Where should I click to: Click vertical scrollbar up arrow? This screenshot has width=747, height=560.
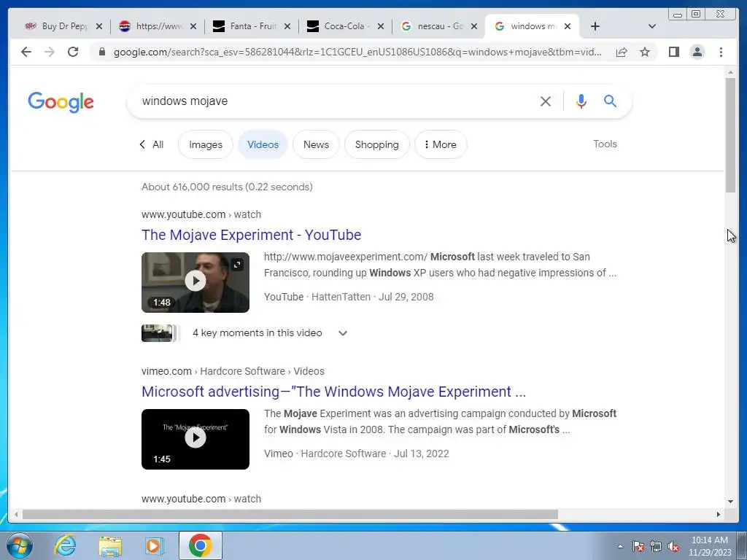click(x=730, y=72)
